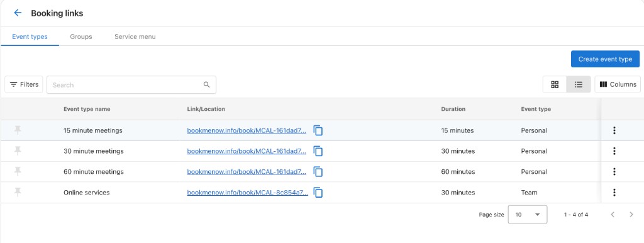This screenshot has height=243, width=644.
Task: Pin the 30 minute meetings row
Action: click(18, 151)
